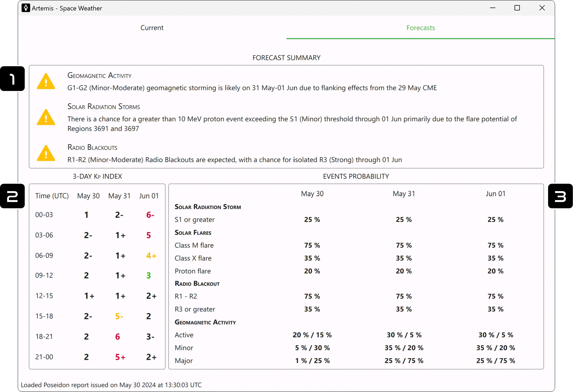The image size is (573, 392).
Task: Click the Major row label
Action: coord(184,361)
